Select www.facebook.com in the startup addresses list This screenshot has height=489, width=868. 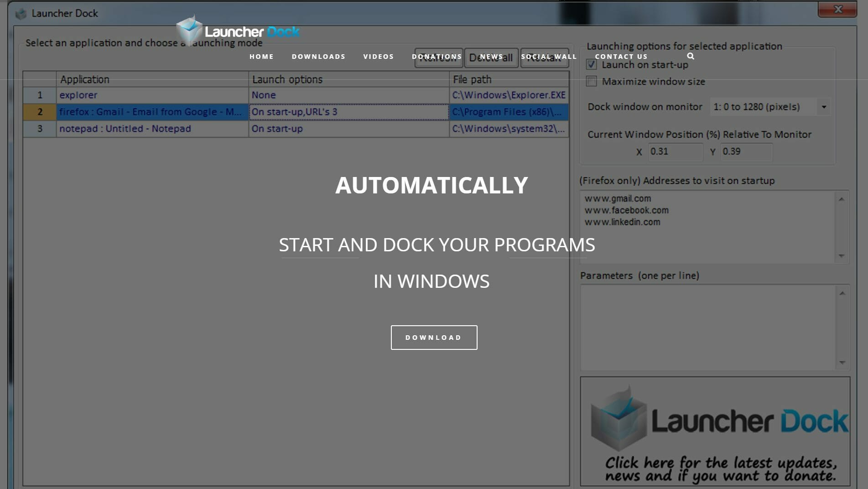tap(626, 210)
